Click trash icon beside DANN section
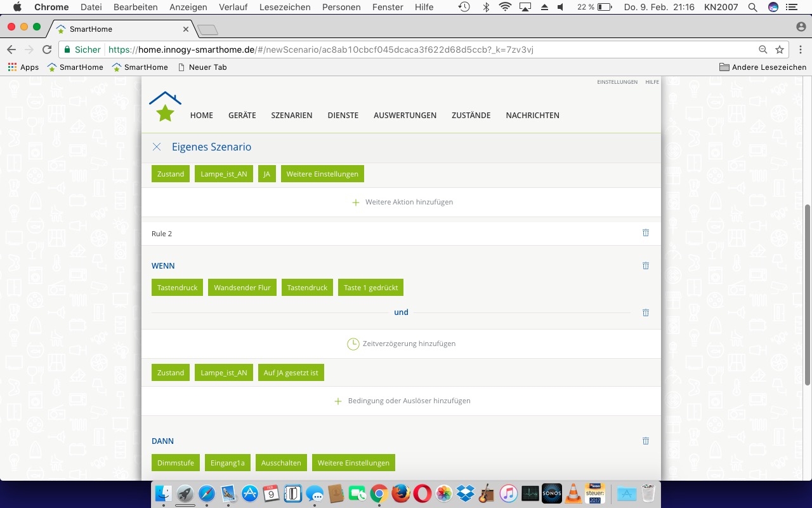Viewport: 812px width, 508px height. point(646,441)
